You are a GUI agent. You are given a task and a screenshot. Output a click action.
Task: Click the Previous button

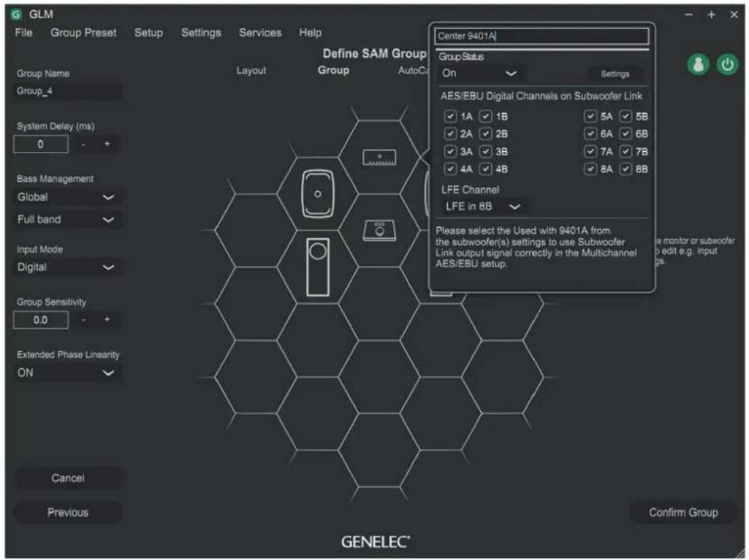(68, 513)
